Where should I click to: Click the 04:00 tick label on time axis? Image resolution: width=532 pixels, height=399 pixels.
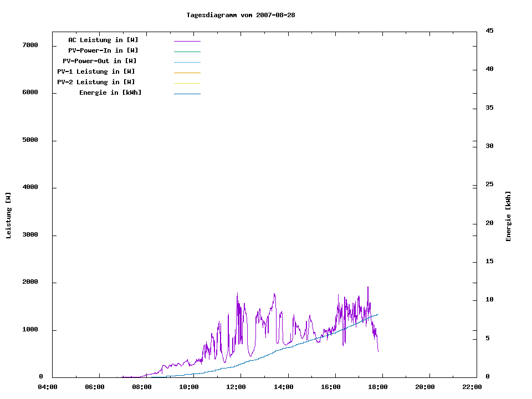tap(48, 387)
